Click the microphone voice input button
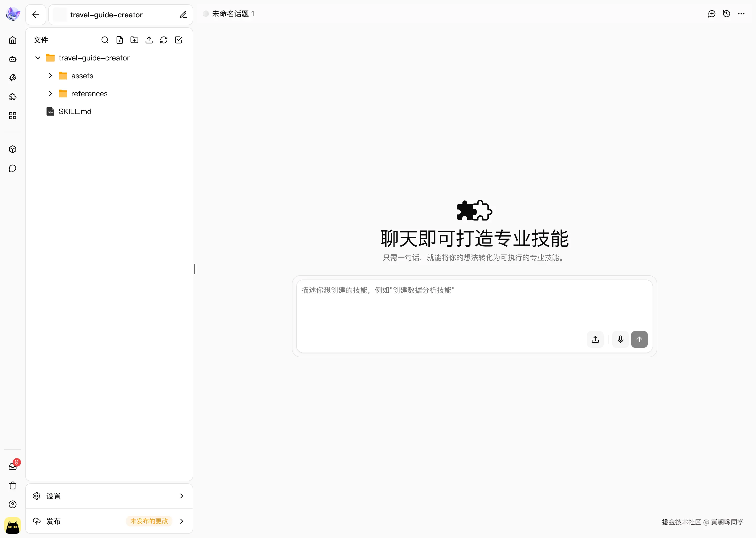Image resolution: width=756 pixels, height=538 pixels. pyautogui.click(x=620, y=339)
